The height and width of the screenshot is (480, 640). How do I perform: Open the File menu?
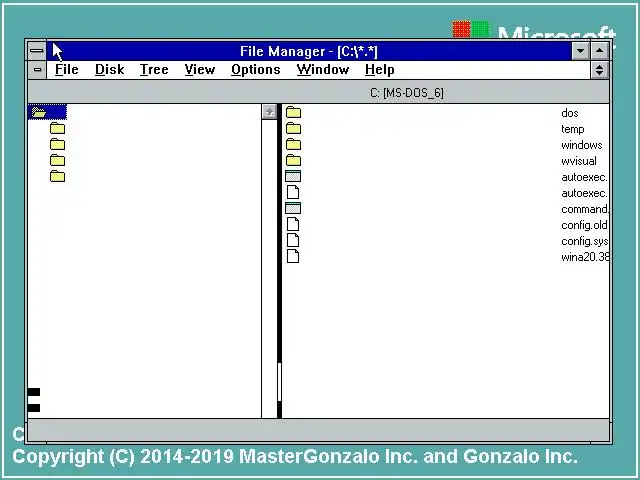pos(67,70)
